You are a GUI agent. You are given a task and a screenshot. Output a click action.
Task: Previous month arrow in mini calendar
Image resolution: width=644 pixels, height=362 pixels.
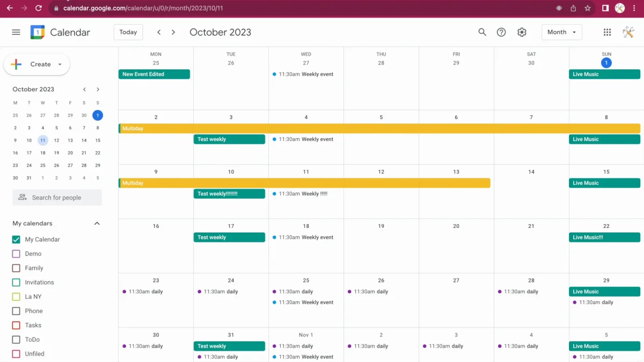pos(84,90)
